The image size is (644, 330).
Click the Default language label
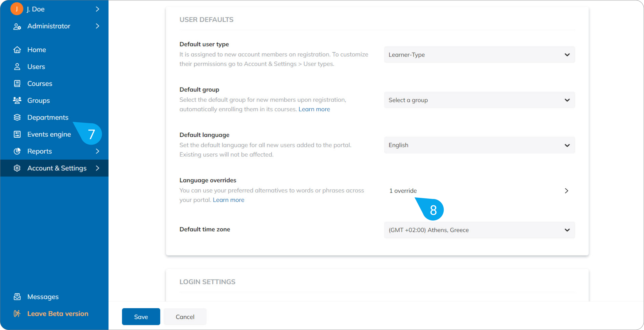pos(205,135)
